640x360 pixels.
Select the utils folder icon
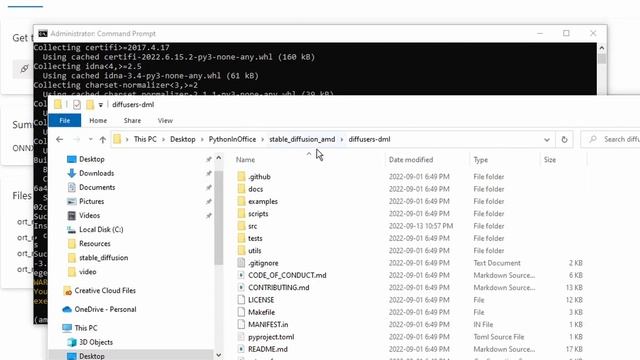241,251
